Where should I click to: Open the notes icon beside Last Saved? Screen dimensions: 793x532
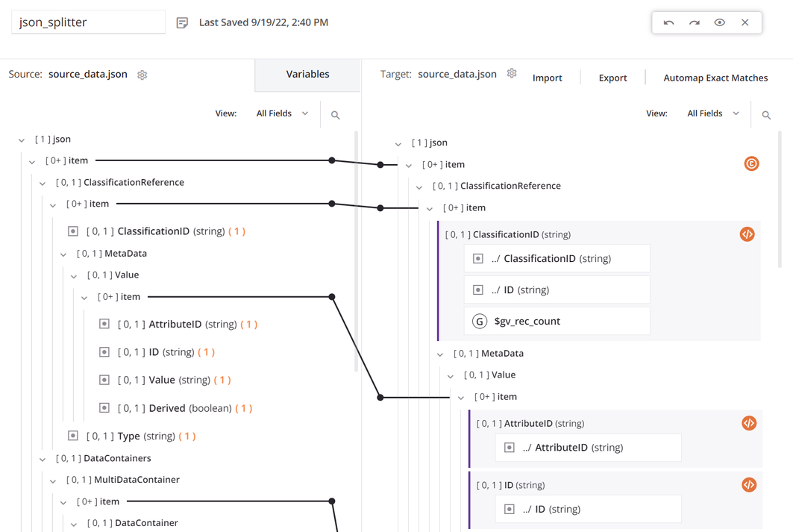[182, 23]
